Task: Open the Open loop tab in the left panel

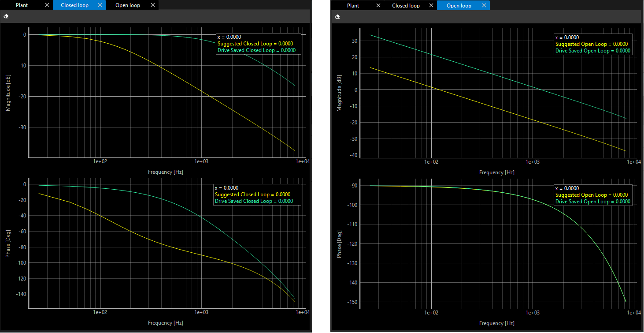Action: point(127,5)
